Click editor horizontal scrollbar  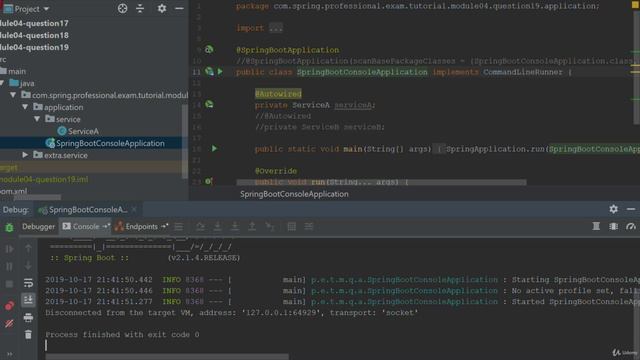(x=382, y=182)
